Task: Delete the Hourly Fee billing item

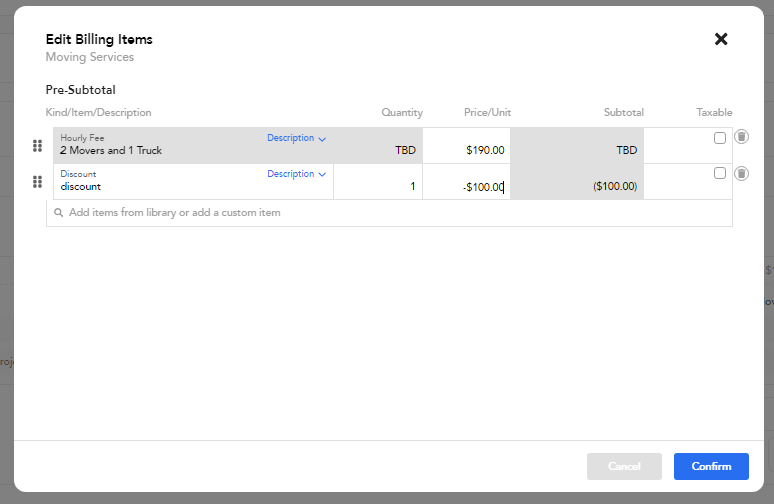Action: 741,137
